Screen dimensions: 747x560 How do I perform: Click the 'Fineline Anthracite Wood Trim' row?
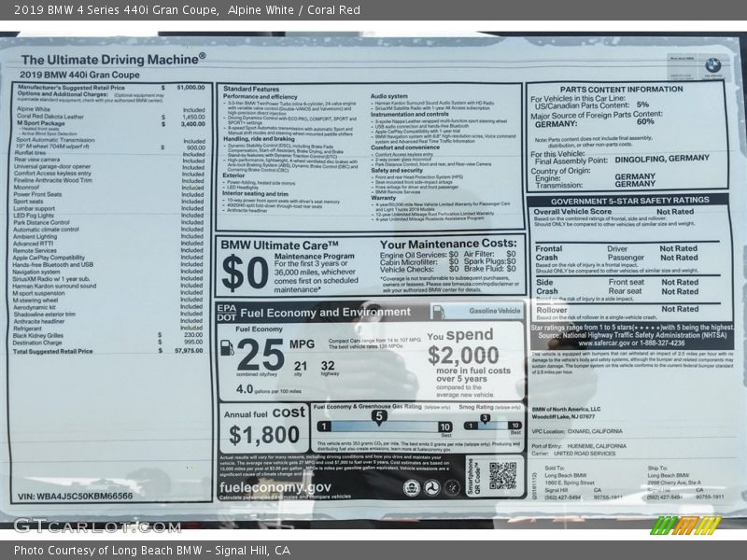tap(108, 180)
